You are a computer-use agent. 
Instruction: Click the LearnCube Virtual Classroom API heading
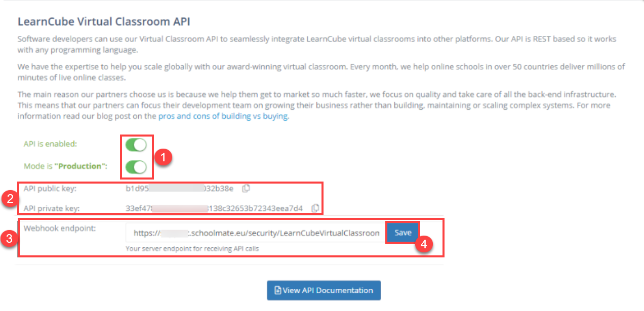[x=104, y=22]
